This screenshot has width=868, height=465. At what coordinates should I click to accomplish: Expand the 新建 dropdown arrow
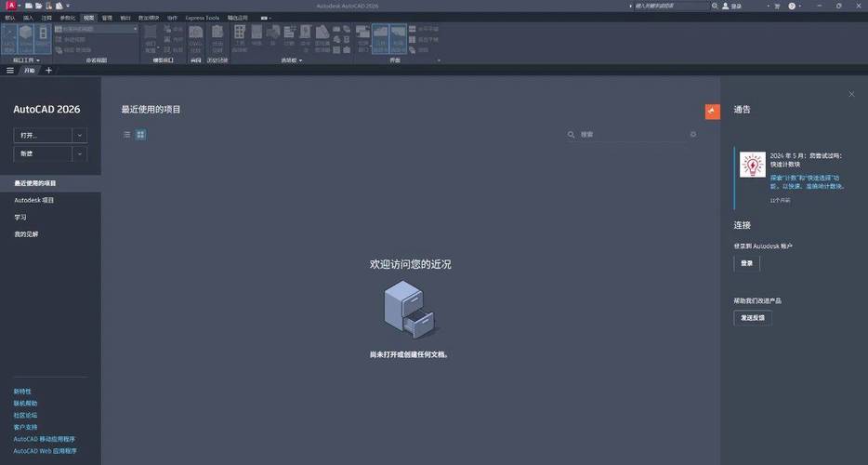point(79,153)
